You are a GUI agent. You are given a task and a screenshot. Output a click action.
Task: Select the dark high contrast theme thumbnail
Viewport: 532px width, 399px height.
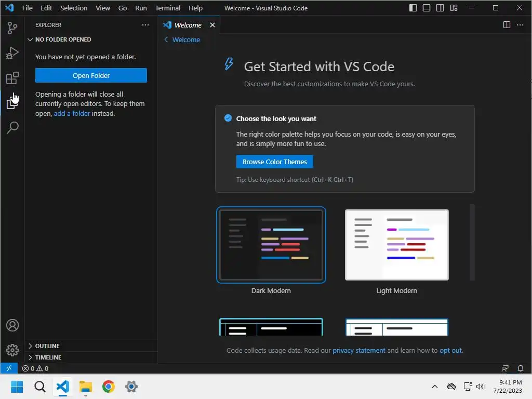271,327
